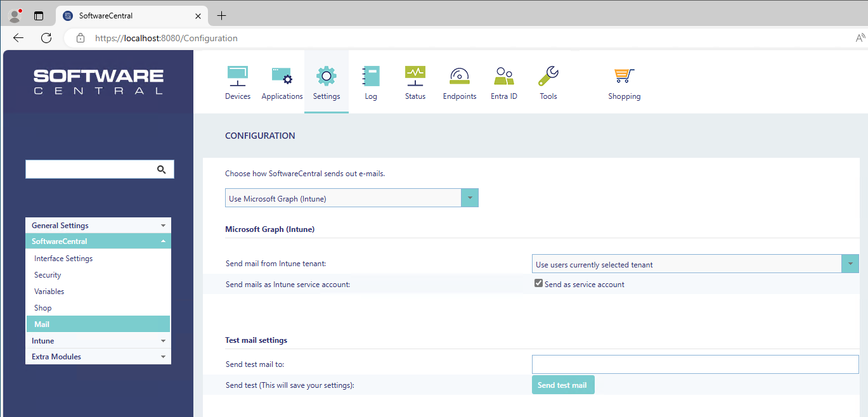This screenshot has height=417, width=868.
Task: Open the Log notebook icon
Action: (x=371, y=77)
